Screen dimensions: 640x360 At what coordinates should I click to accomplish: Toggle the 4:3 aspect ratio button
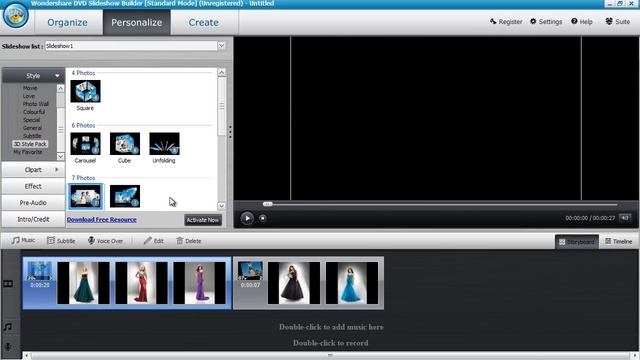[x=624, y=218]
